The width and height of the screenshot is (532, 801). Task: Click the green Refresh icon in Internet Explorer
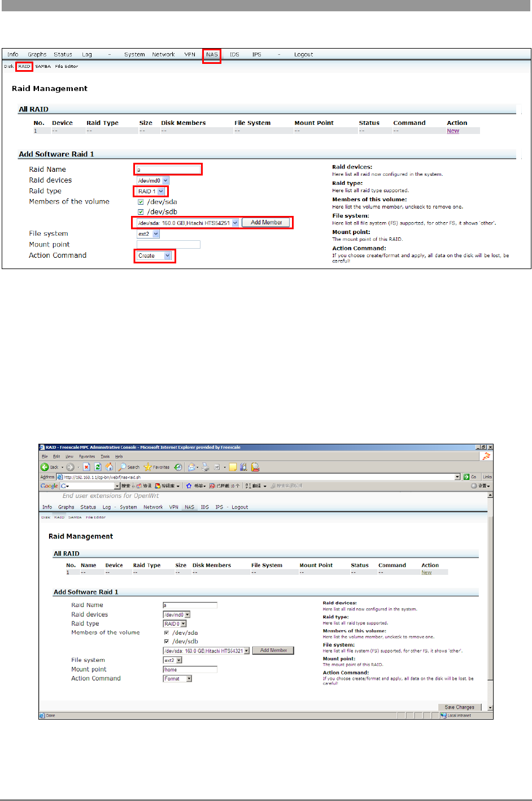(98, 467)
